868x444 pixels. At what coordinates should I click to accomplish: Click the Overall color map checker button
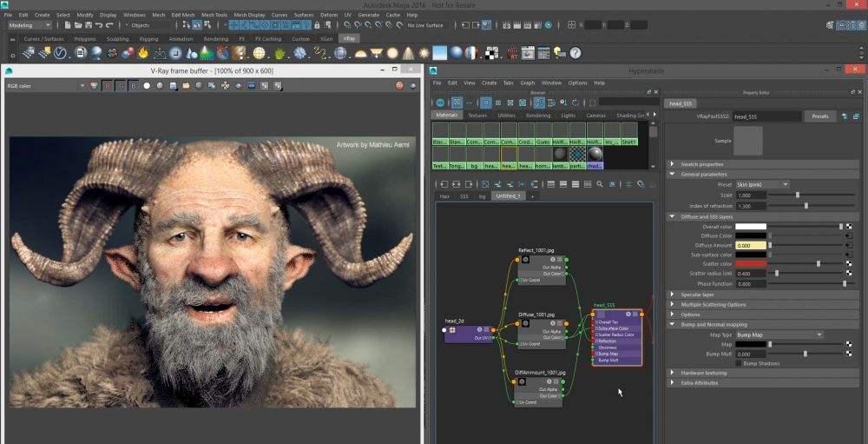click(849, 227)
